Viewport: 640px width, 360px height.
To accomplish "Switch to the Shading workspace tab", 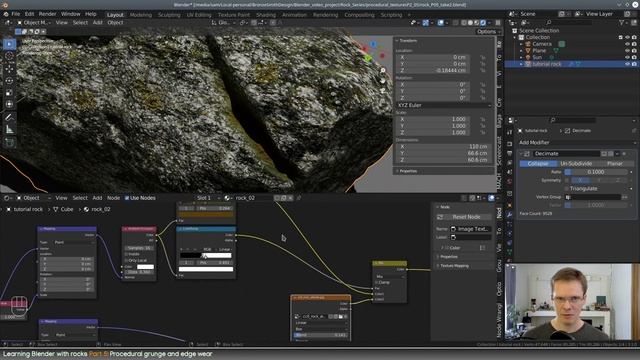I will coord(266,15).
